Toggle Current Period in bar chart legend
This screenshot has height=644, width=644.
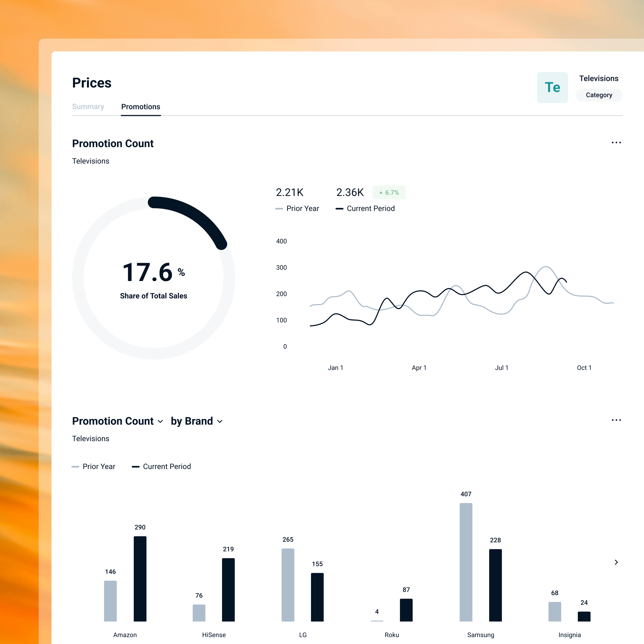(161, 466)
